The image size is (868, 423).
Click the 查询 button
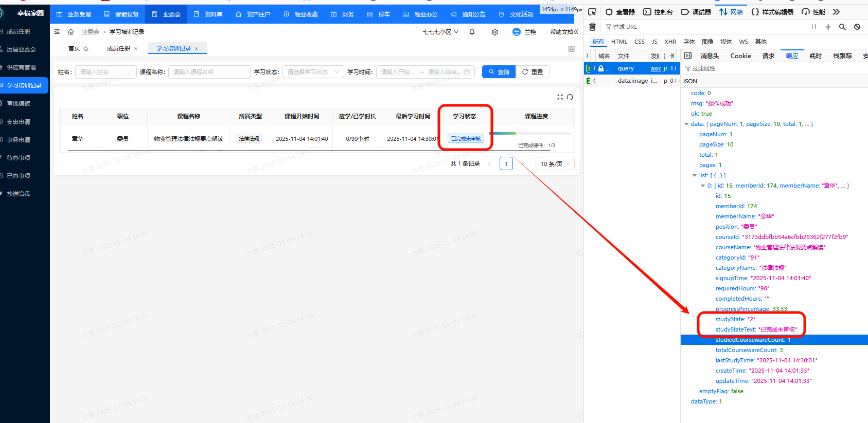click(499, 72)
